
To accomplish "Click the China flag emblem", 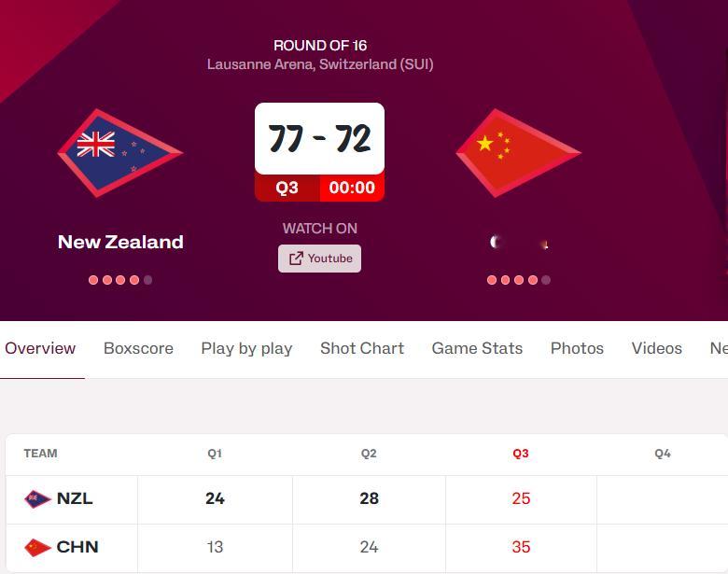I will pyautogui.click(x=519, y=153).
